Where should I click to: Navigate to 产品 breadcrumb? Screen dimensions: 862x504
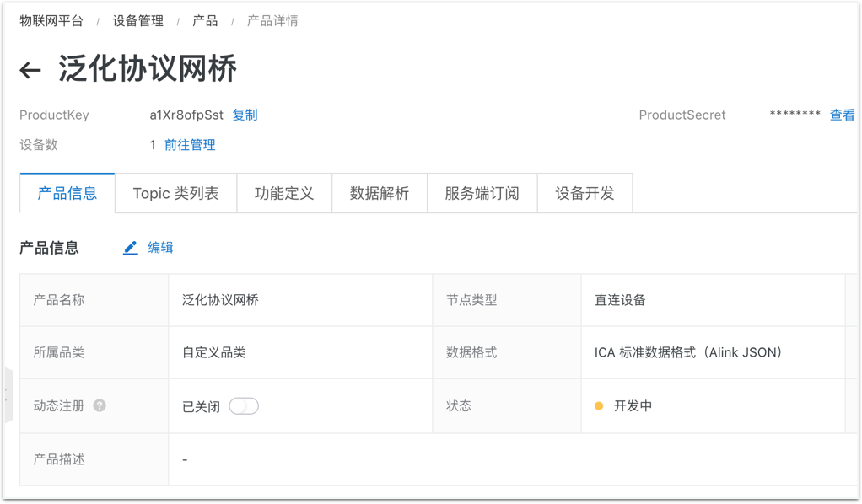[x=205, y=21]
